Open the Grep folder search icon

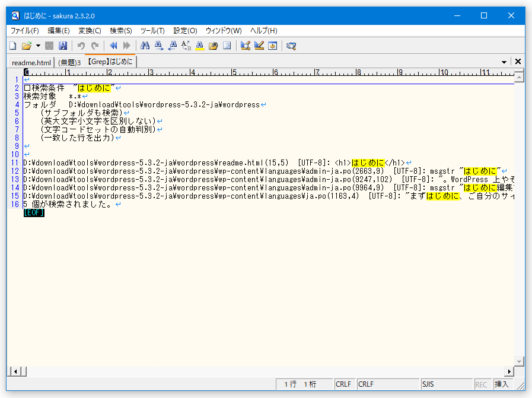pyautogui.click(x=214, y=46)
